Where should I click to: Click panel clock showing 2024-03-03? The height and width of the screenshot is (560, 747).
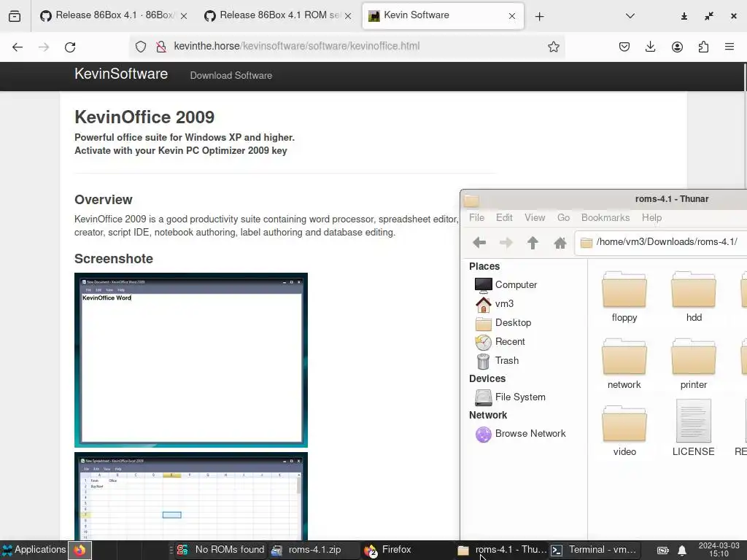(719, 550)
